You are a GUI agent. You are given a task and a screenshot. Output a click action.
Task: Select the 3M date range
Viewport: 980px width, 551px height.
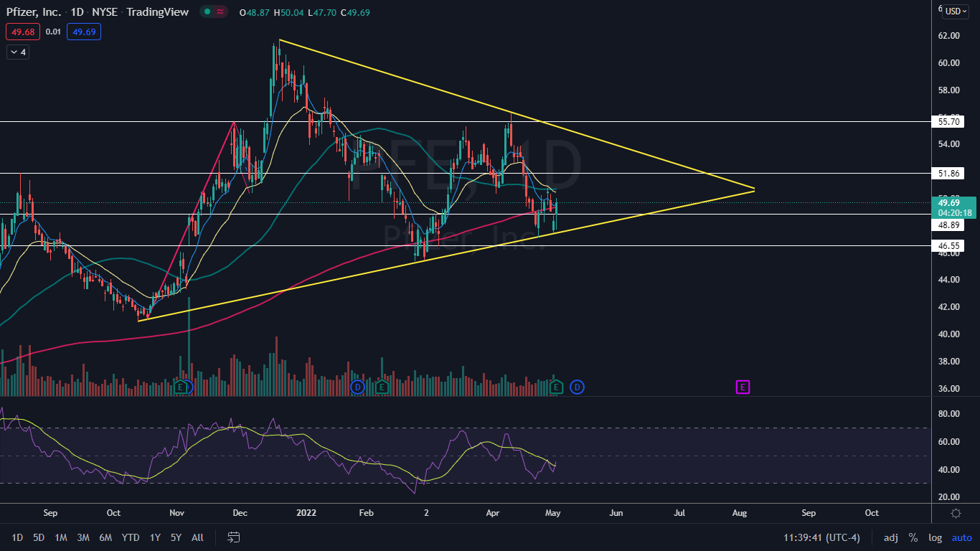click(x=83, y=537)
